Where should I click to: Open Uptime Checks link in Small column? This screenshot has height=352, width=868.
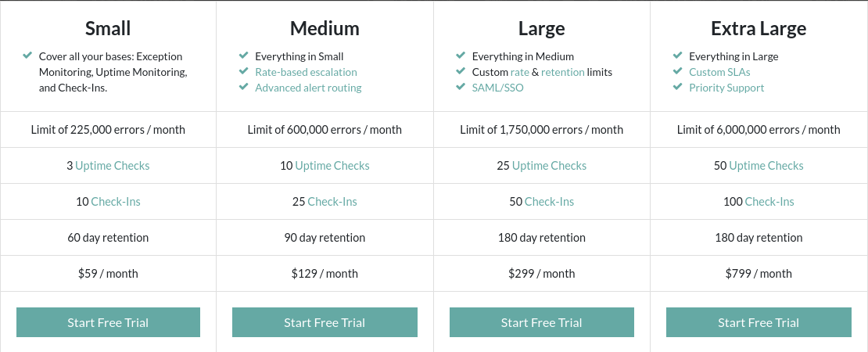click(113, 166)
